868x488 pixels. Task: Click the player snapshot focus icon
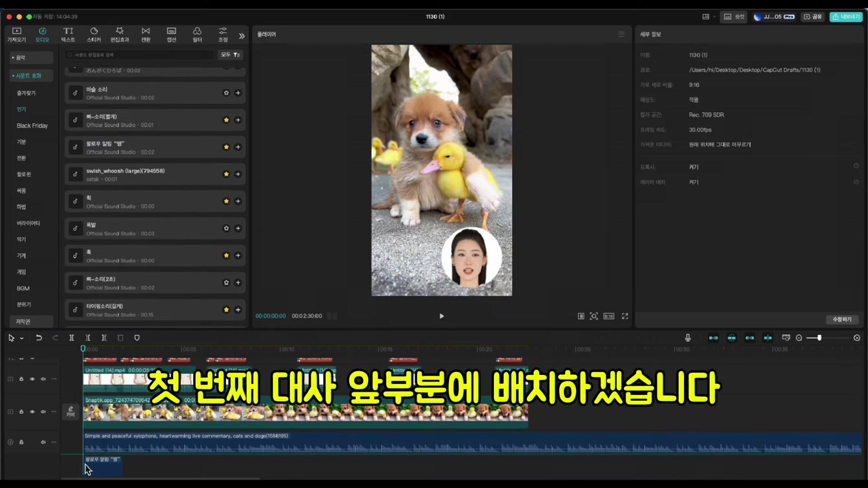click(x=594, y=316)
